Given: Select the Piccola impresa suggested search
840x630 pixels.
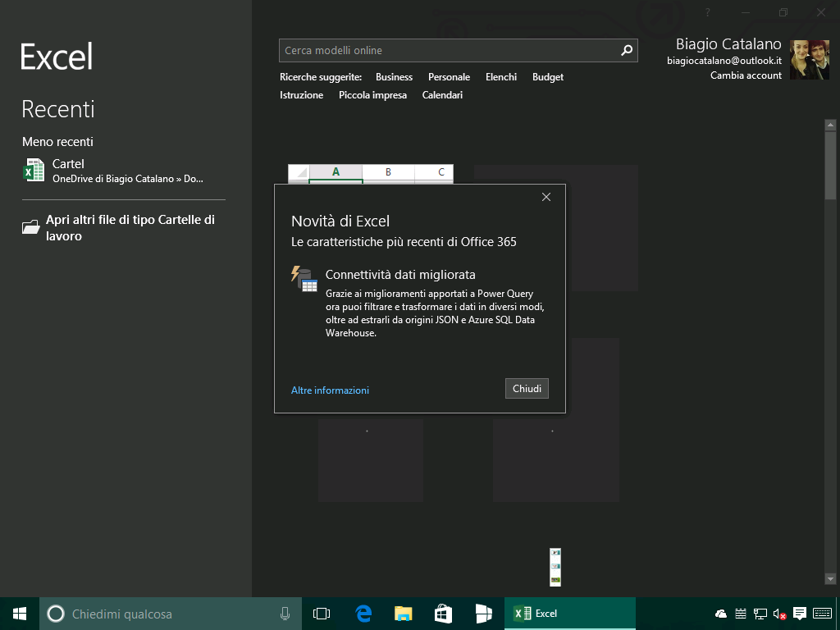Looking at the screenshot, I should click(373, 95).
